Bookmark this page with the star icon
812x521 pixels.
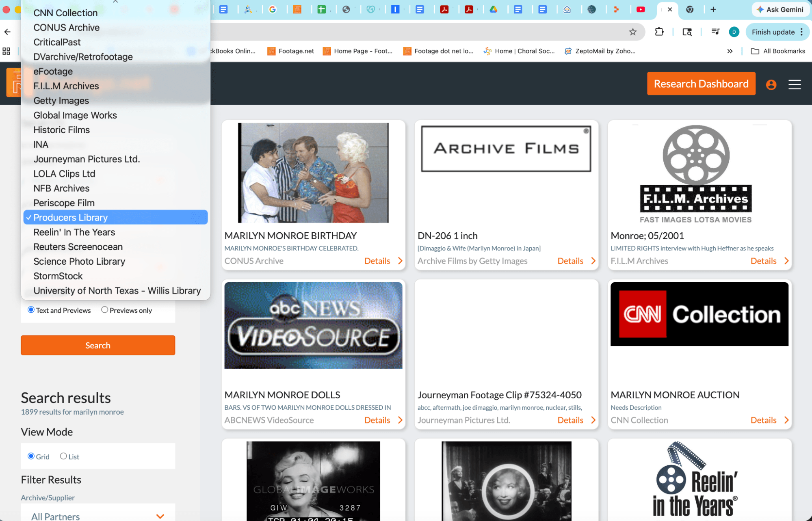click(x=633, y=32)
